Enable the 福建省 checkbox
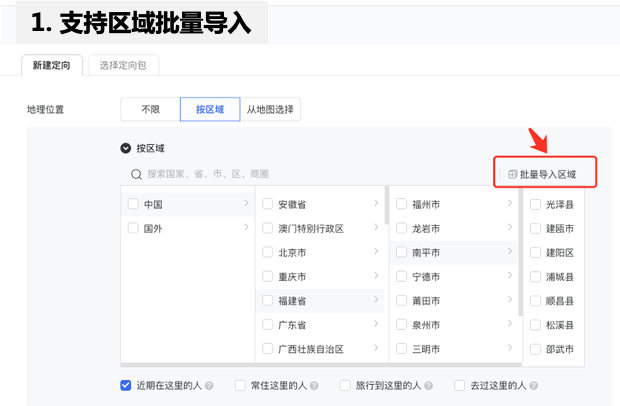 268,300
